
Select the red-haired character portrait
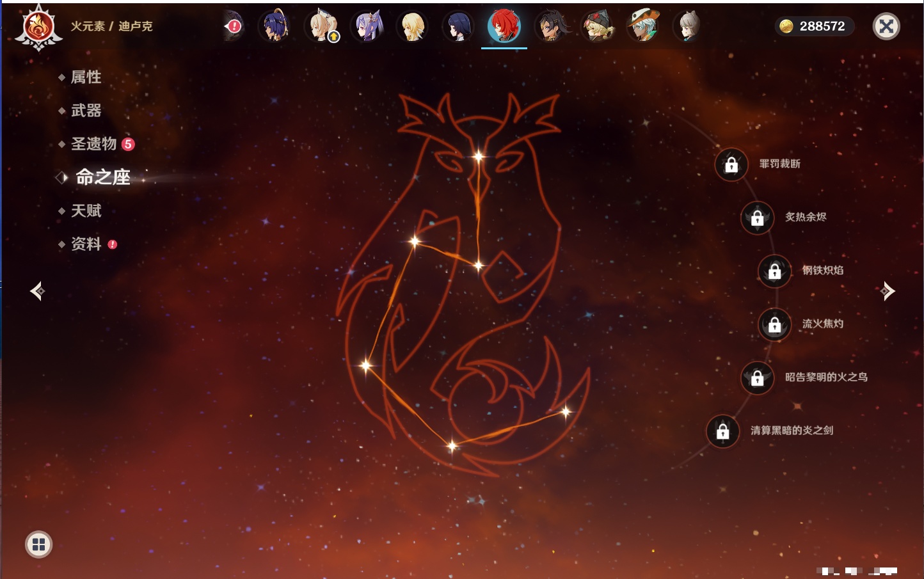504,26
